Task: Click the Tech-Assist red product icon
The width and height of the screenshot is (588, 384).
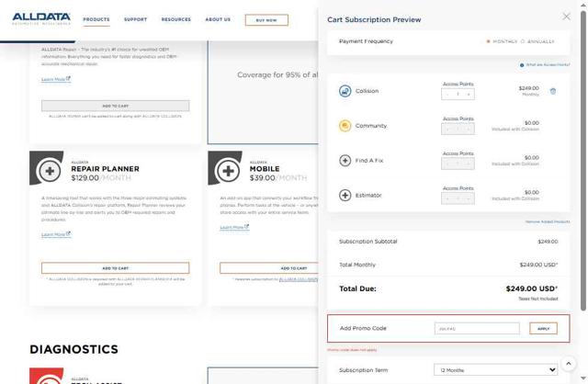Action: point(47,378)
